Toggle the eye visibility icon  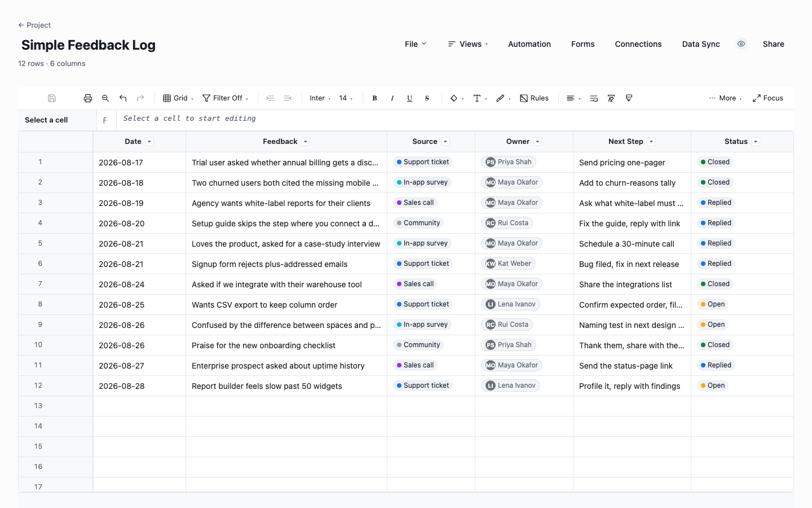coord(742,44)
